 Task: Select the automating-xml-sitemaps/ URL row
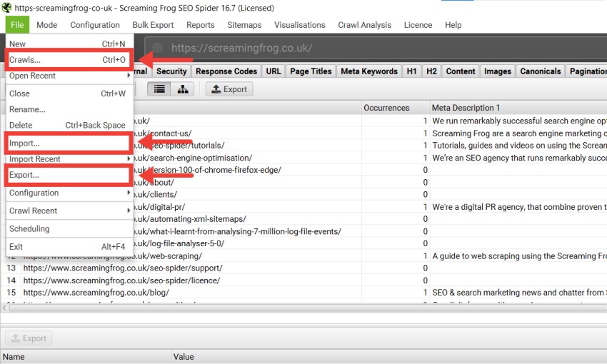click(x=190, y=219)
